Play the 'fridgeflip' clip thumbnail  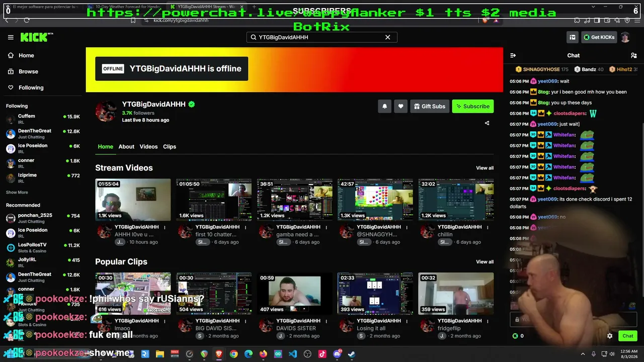[456, 294]
